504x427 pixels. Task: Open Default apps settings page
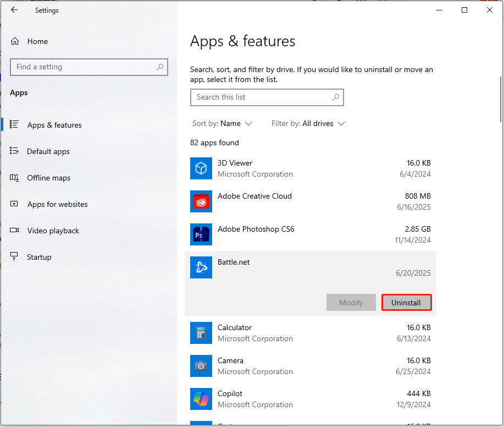48,151
